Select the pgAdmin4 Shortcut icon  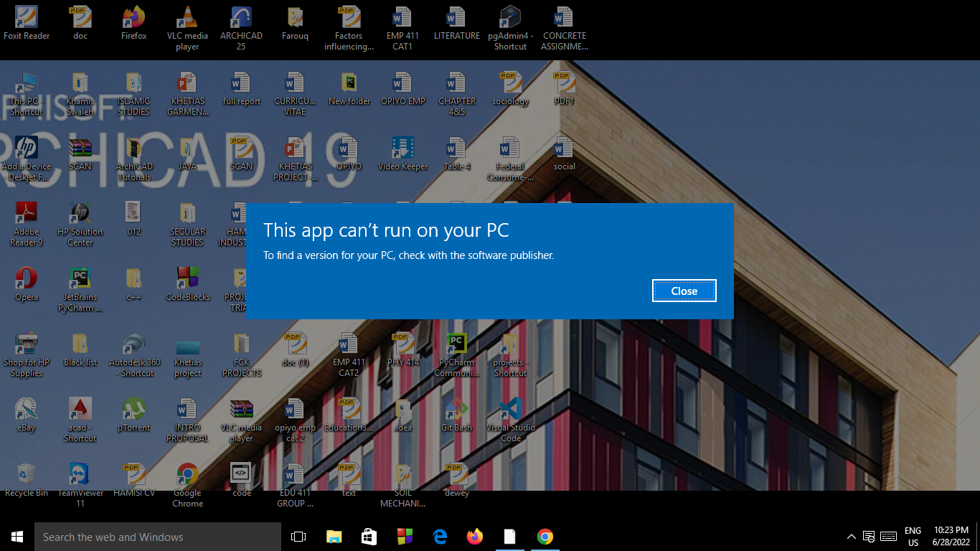(x=510, y=29)
